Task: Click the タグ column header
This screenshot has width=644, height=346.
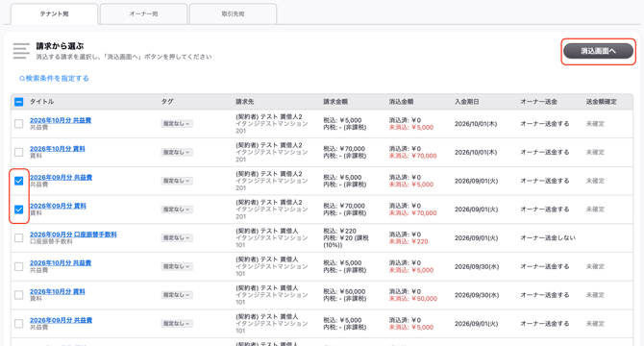Action: click(167, 102)
